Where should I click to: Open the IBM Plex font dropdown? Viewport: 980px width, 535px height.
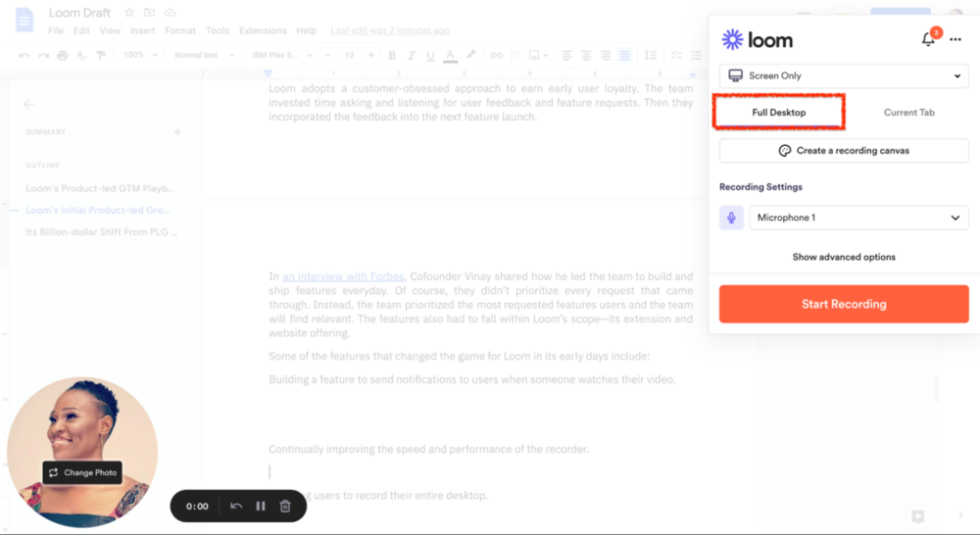tap(281, 55)
